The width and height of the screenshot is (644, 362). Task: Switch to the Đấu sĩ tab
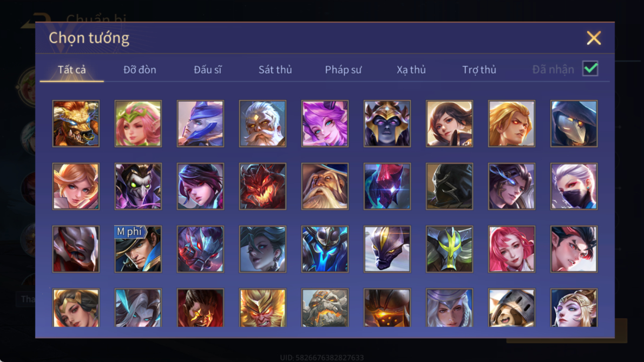coord(207,70)
